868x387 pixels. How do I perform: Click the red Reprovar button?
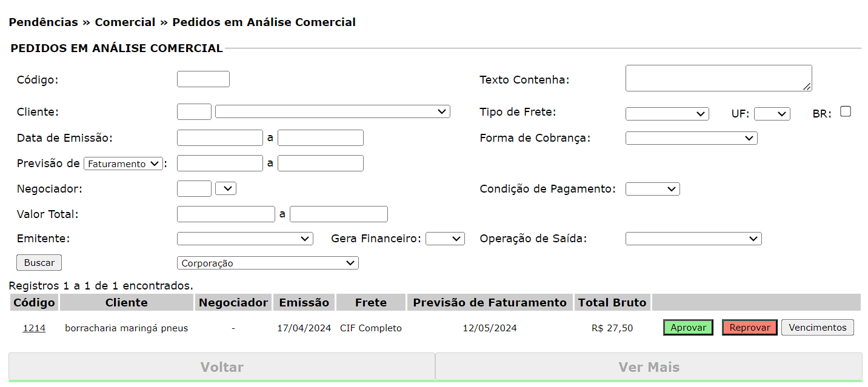coord(749,328)
